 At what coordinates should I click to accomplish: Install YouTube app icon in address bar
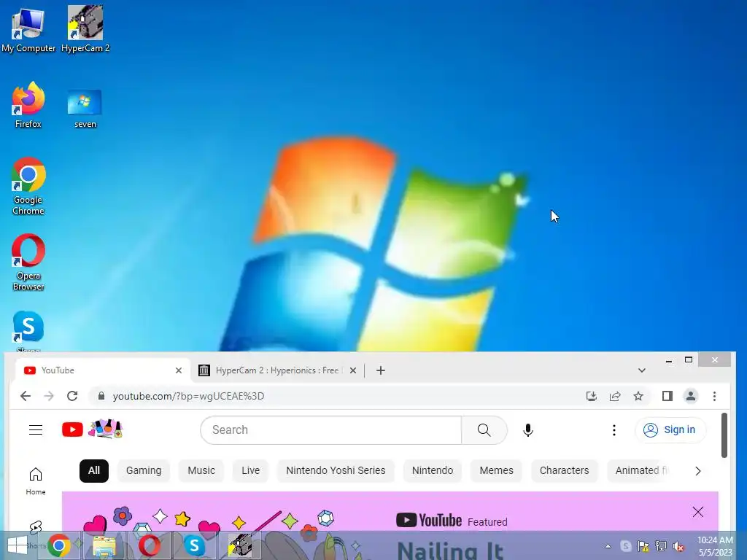click(x=592, y=396)
